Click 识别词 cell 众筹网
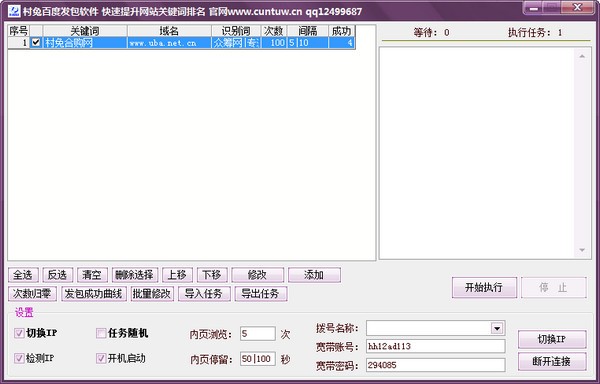This screenshot has height=384, width=600. tap(236, 42)
